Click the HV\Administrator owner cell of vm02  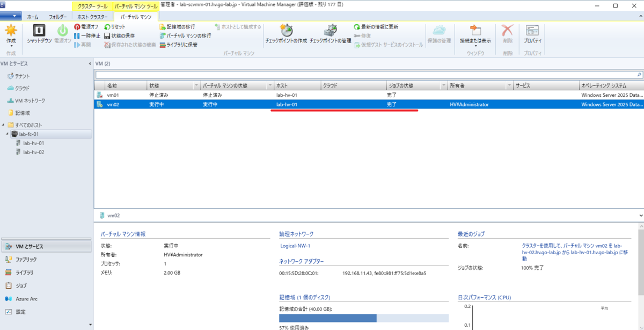[x=469, y=104]
